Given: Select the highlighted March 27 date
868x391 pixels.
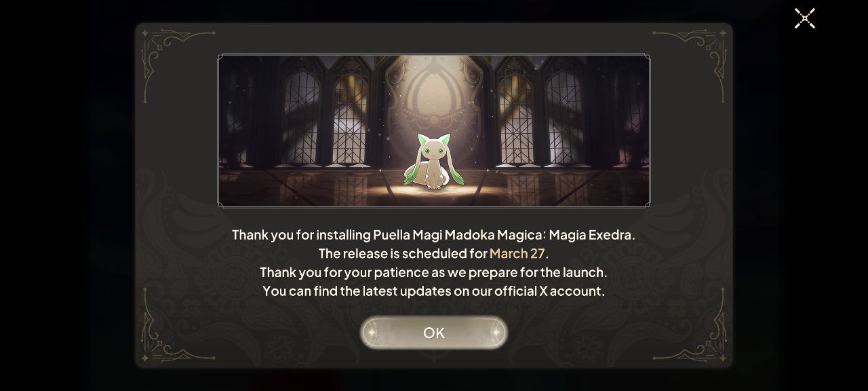Looking at the screenshot, I should tap(517, 254).
